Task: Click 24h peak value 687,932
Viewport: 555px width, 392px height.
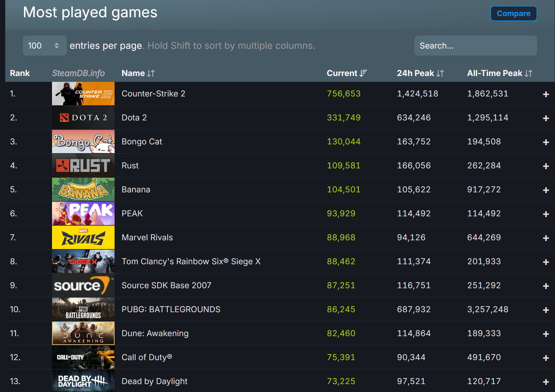Action: pos(414,309)
